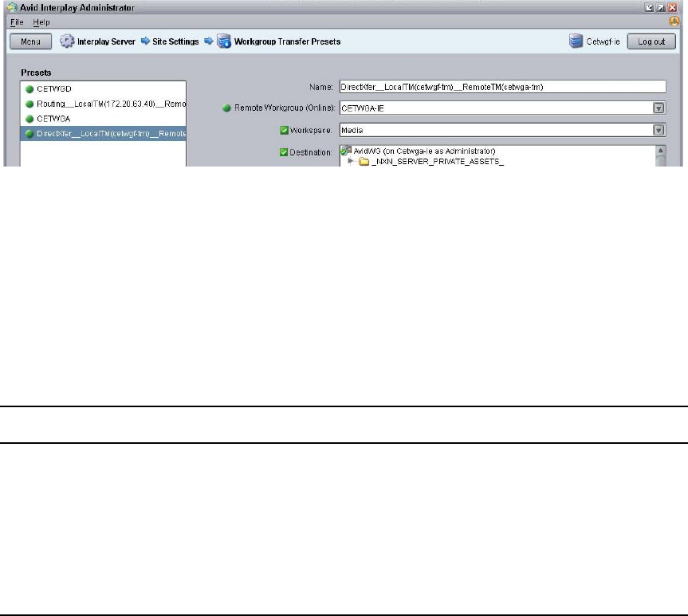Select the _NXN_SERVER_PRIVATE_ASSETS_ folder label
688x616 pixels.
pyautogui.click(x=438, y=162)
